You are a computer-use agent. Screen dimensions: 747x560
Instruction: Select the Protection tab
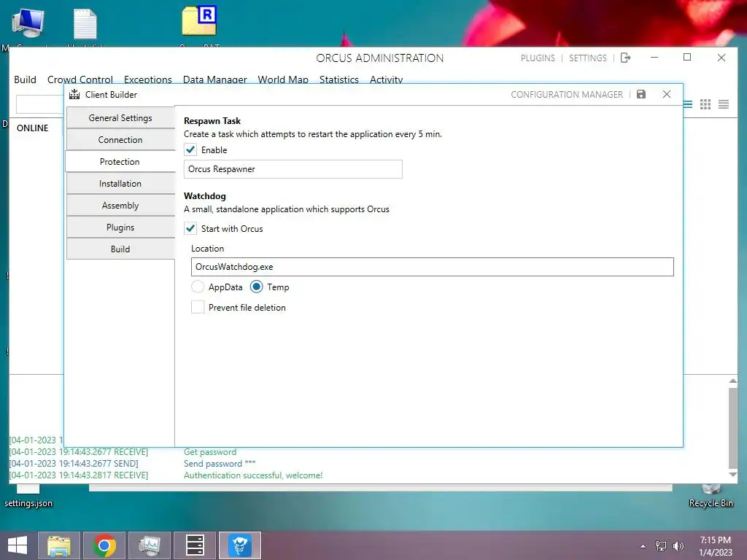tap(120, 161)
